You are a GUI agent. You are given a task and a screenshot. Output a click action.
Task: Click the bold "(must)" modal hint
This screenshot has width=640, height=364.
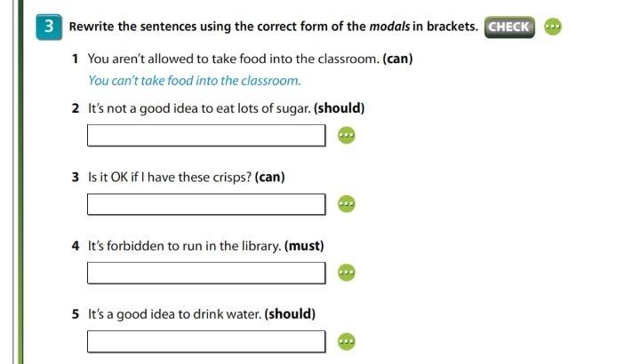click(304, 246)
